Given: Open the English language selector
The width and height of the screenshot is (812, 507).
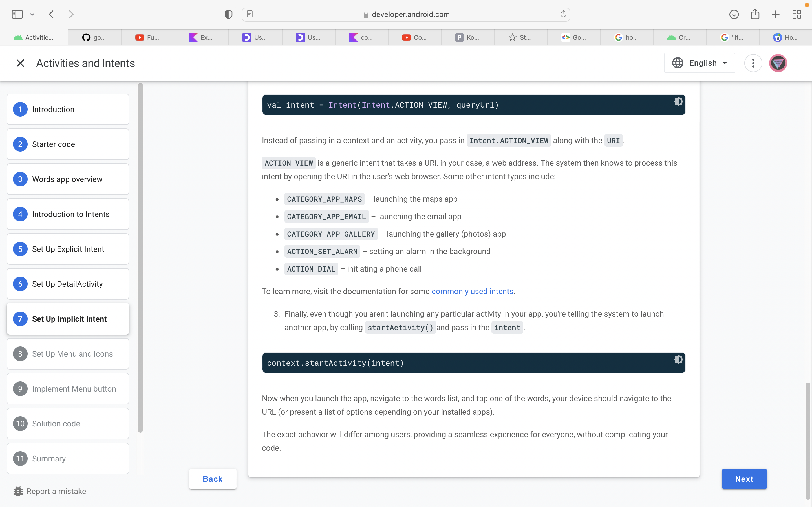Looking at the screenshot, I should tap(699, 63).
